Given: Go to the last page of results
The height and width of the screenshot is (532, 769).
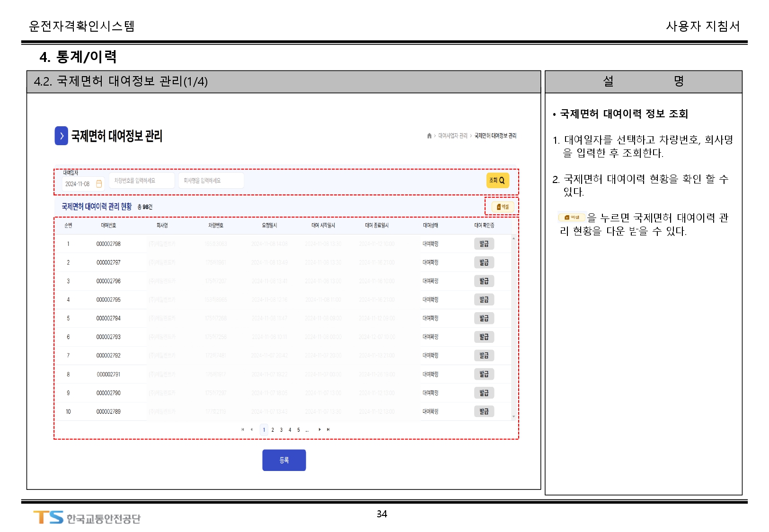Looking at the screenshot, I should 328,430.
